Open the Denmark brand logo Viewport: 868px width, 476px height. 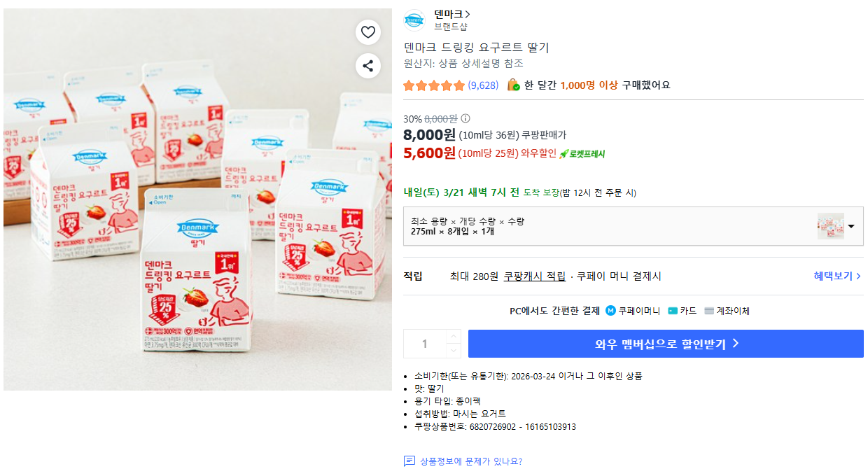click(x=414, y=20)
